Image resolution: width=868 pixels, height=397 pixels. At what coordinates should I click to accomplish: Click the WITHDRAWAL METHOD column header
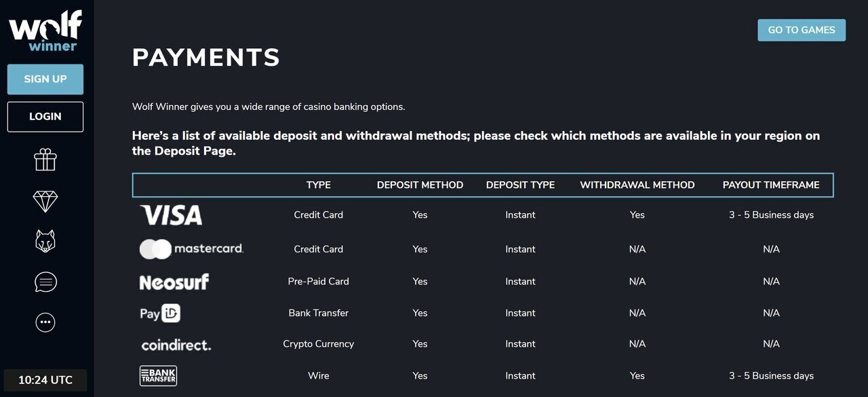point(637,185)
